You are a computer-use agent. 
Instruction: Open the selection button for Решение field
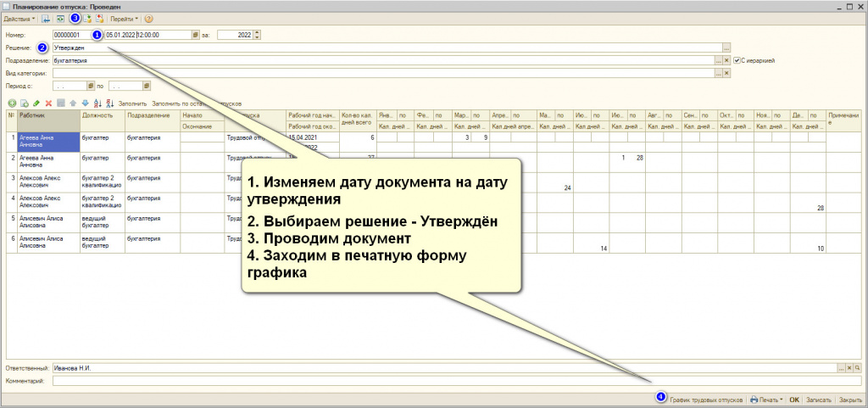(726, 48)
